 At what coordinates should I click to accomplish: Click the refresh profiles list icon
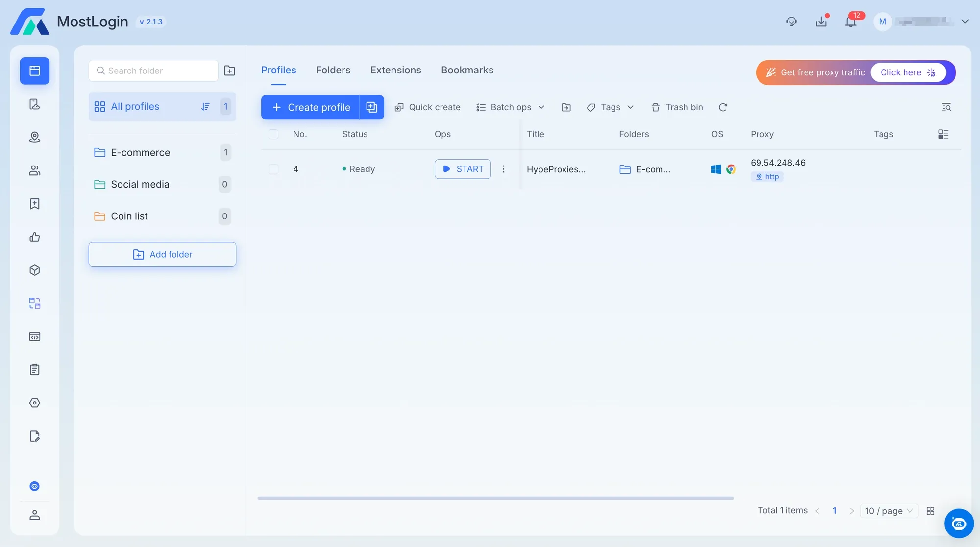(x=723, y=107)
